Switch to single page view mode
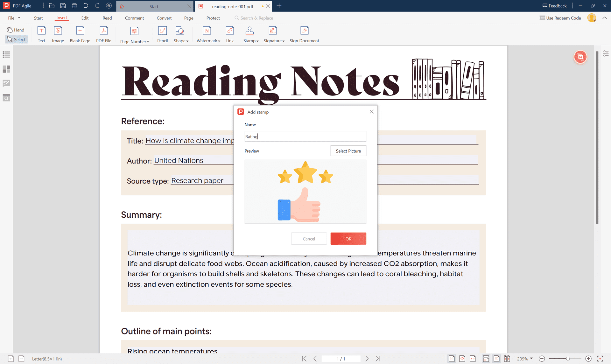611x364 pixels. click(x=496, y=359)
